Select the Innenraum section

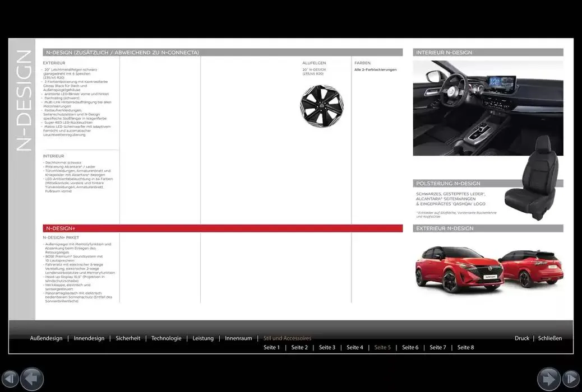238,338
